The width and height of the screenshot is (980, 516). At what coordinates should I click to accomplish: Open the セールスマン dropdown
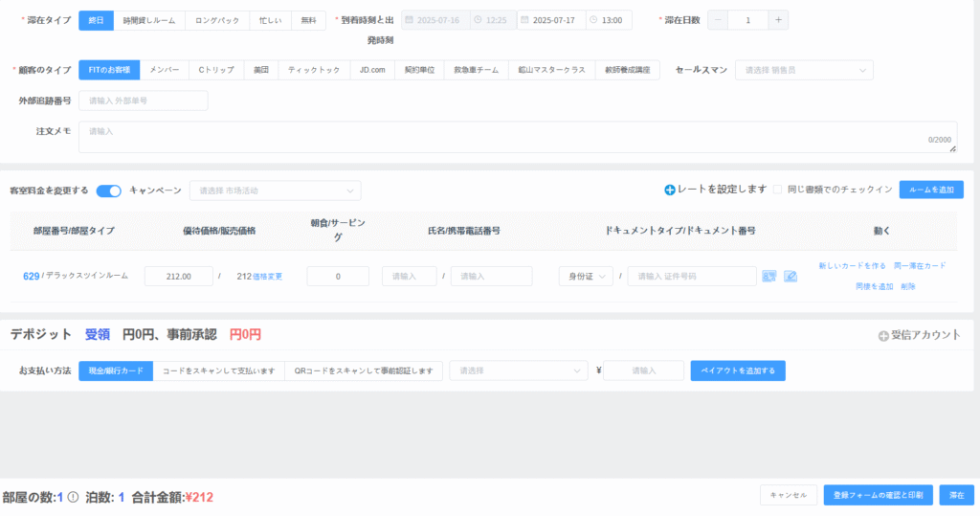click(804, 70)
